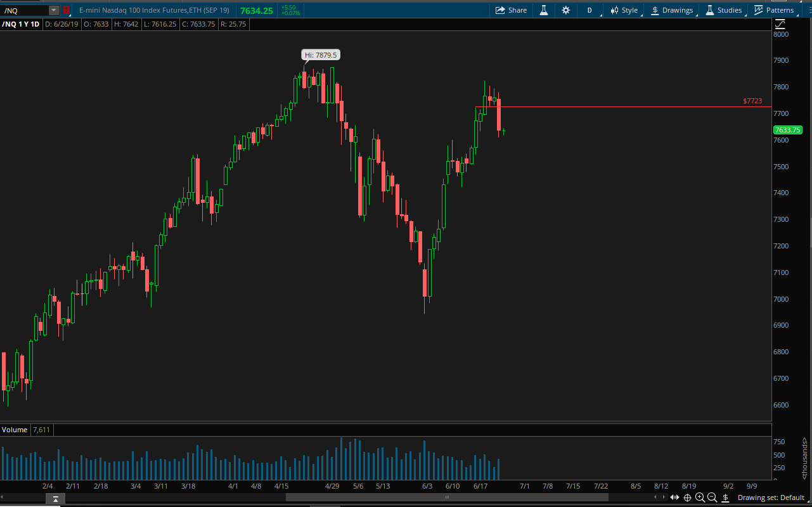The height and width of the screenshot is (507, 812).
Task: Open the Drawings menu
Action: pos(672,10)
